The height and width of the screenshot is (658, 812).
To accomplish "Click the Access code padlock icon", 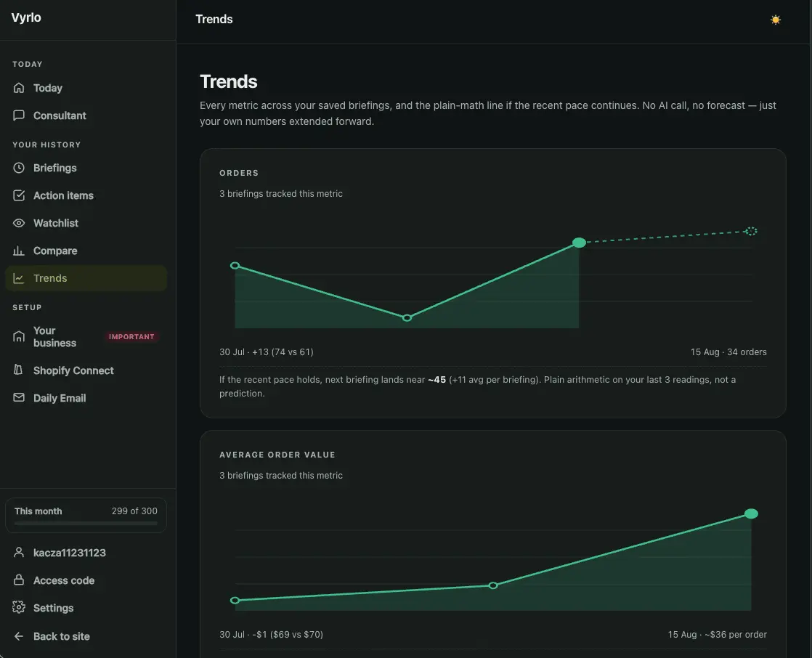I will point(19,580).
